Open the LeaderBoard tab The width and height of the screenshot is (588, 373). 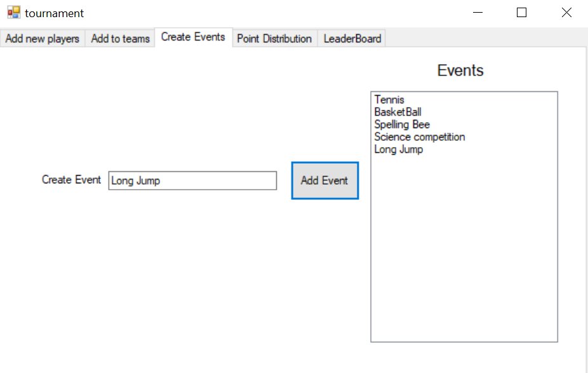click(x=352, y=39)
